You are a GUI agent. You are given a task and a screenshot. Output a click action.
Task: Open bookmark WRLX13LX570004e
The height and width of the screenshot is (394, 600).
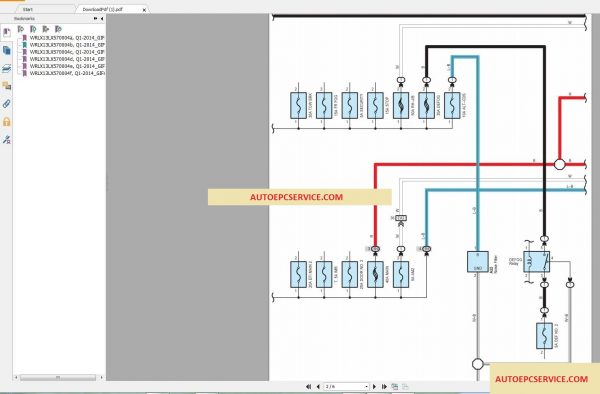[67, 66]
